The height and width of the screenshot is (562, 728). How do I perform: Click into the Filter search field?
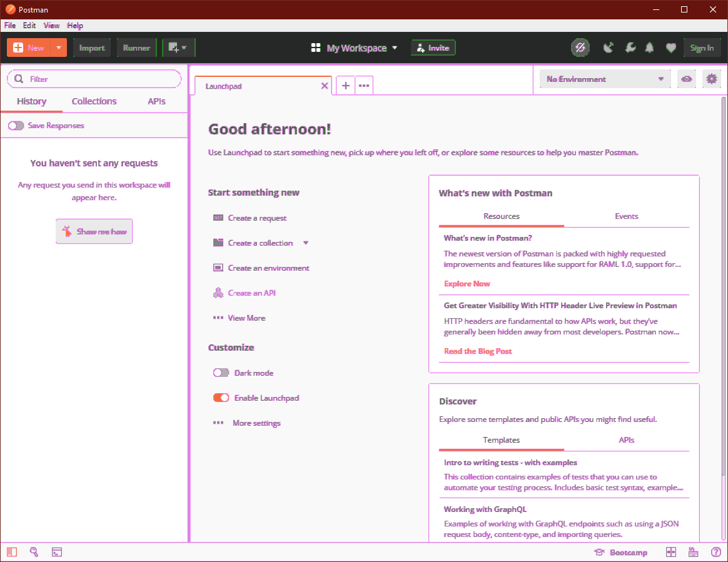click(94, 79)
